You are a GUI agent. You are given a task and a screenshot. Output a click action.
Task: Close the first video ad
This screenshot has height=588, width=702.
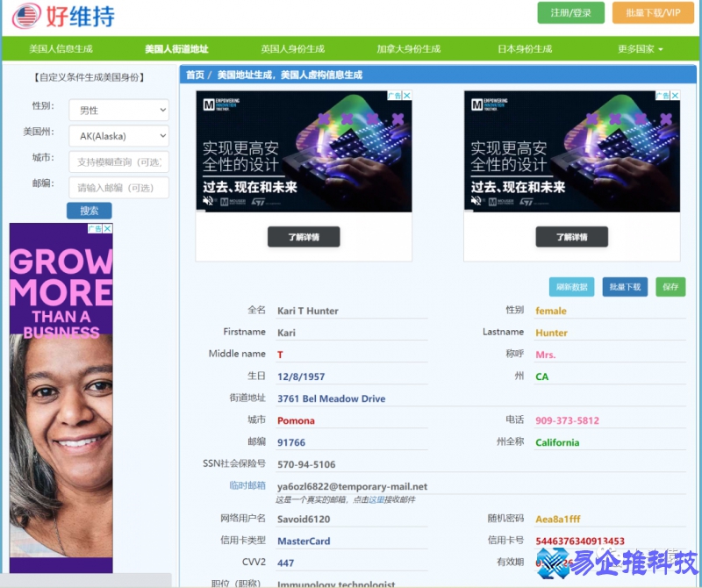(406, 94)
